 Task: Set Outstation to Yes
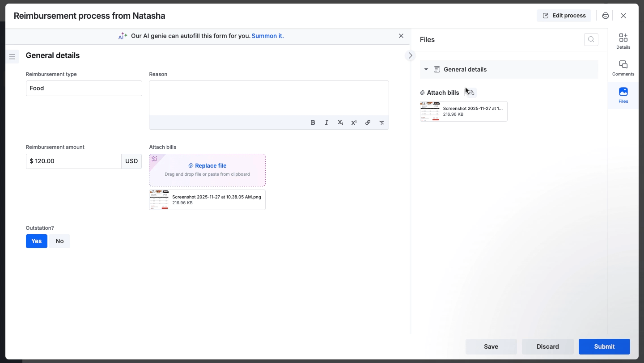(x=36, y=241)
